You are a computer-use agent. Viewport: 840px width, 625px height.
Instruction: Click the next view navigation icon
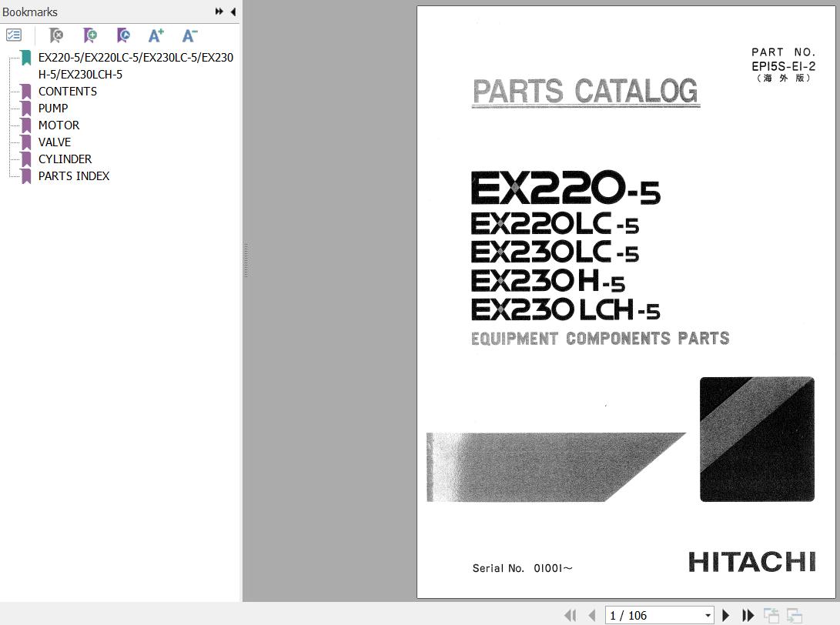click(x=795, y=615)
